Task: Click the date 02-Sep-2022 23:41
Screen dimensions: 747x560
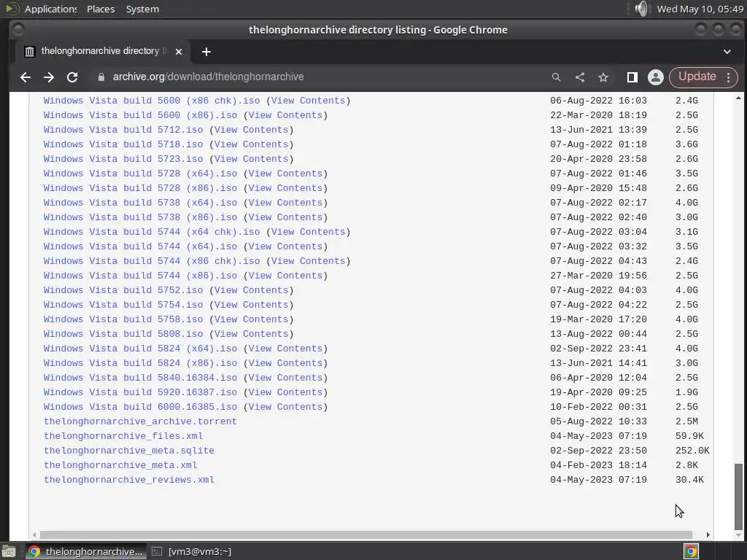Action: click(598, 349)
